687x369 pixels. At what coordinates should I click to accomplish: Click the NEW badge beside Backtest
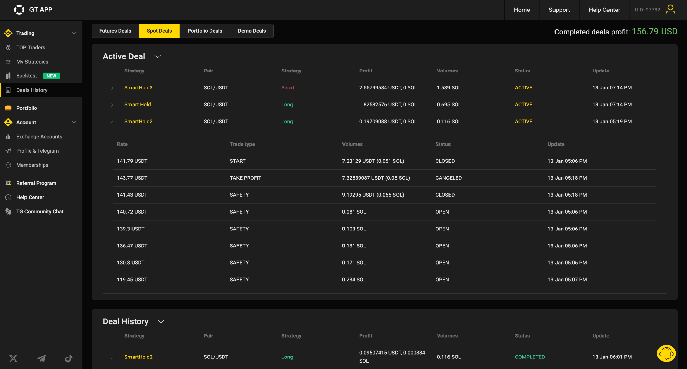[51, 76]
